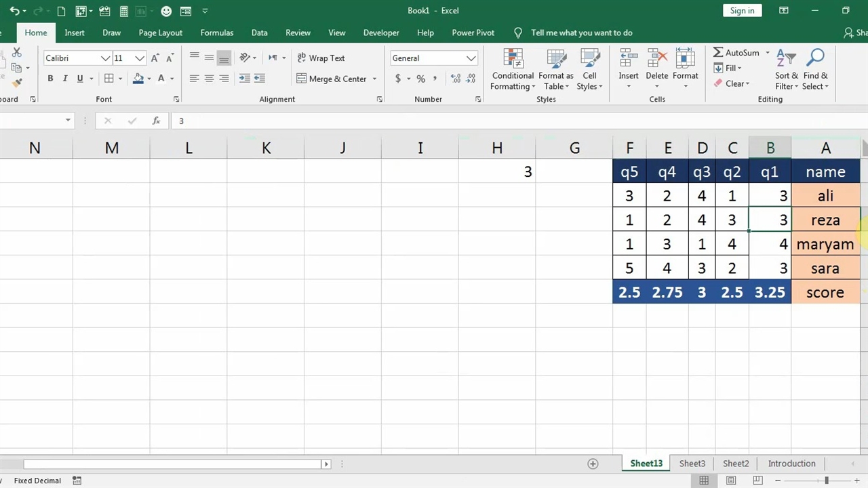
Task: Select the cell containing maryam
Action: 825,244
